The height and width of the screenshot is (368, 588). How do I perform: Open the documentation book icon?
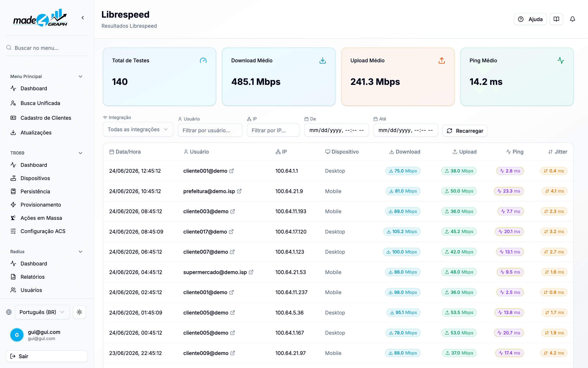[x=556, y=19]
